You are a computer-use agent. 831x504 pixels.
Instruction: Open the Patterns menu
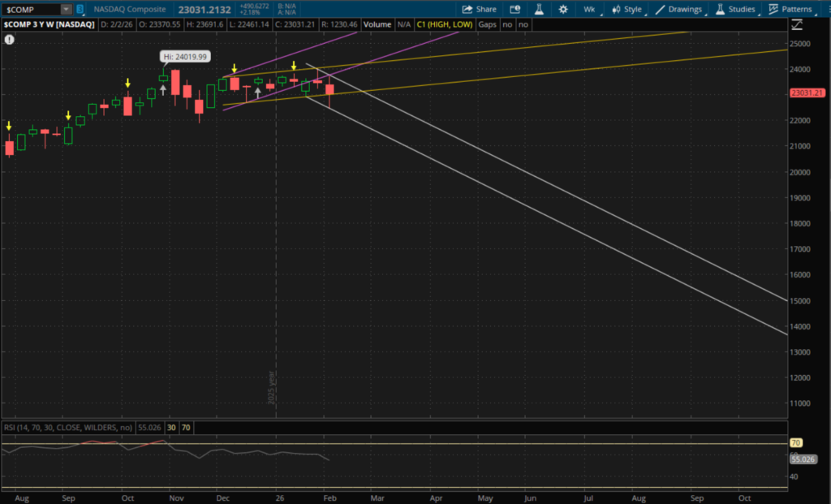(x=790, y=9)
